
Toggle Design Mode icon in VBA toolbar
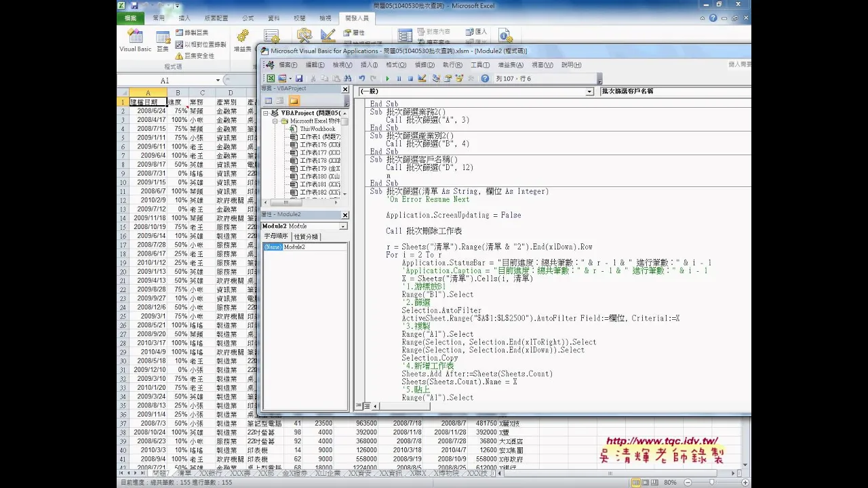[x=422, y=79]
